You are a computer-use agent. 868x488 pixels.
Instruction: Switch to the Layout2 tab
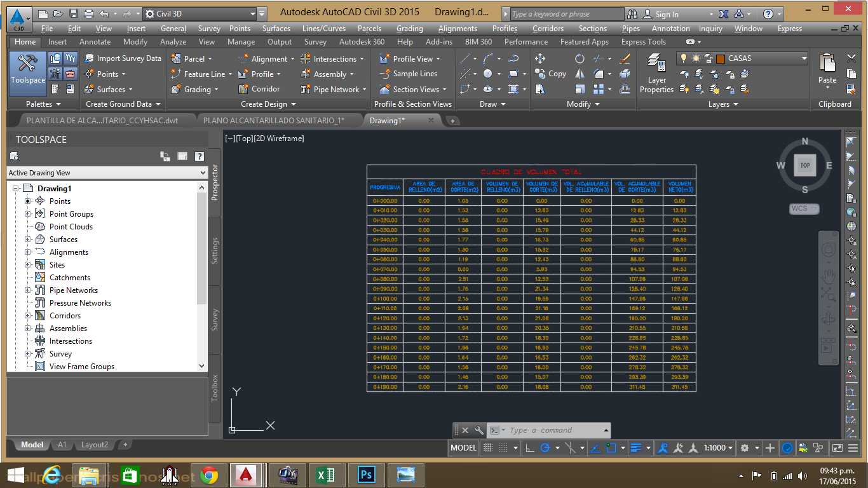[x=95, y=445]
